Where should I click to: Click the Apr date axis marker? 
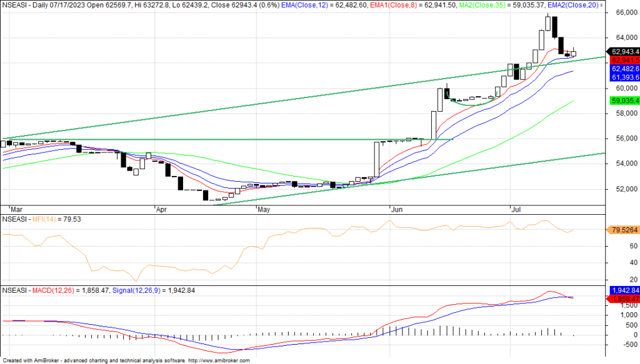click(162, 210)
